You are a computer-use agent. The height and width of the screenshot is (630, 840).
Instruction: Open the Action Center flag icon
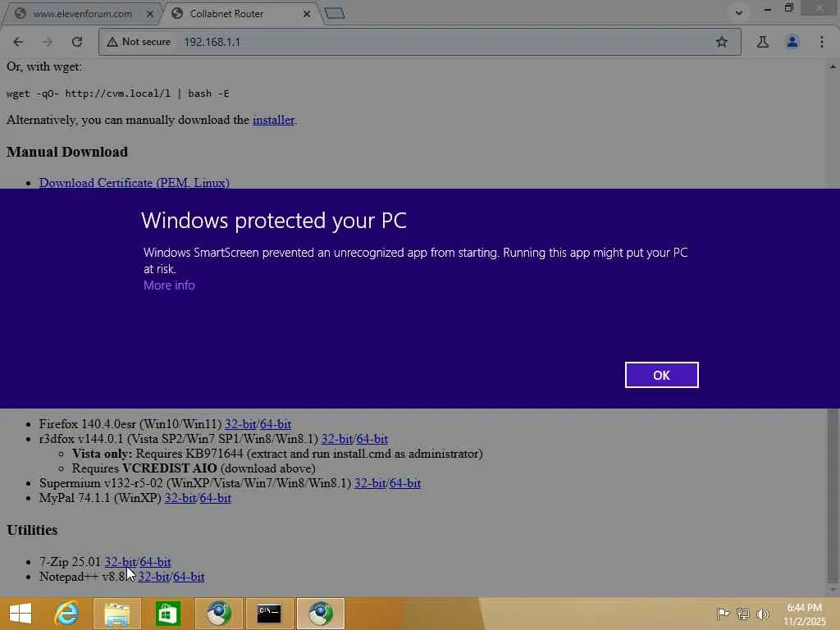(x=723, y=614)
